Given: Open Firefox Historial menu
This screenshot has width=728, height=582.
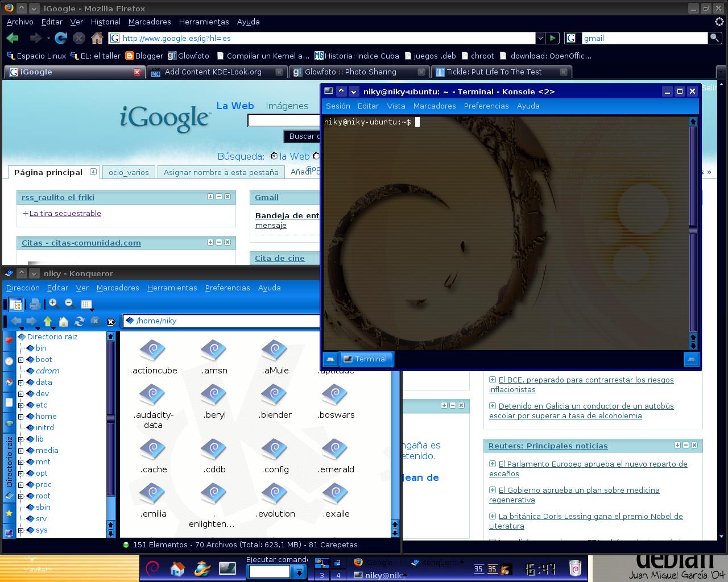Looking at the screenshot, I should point(106,22).
